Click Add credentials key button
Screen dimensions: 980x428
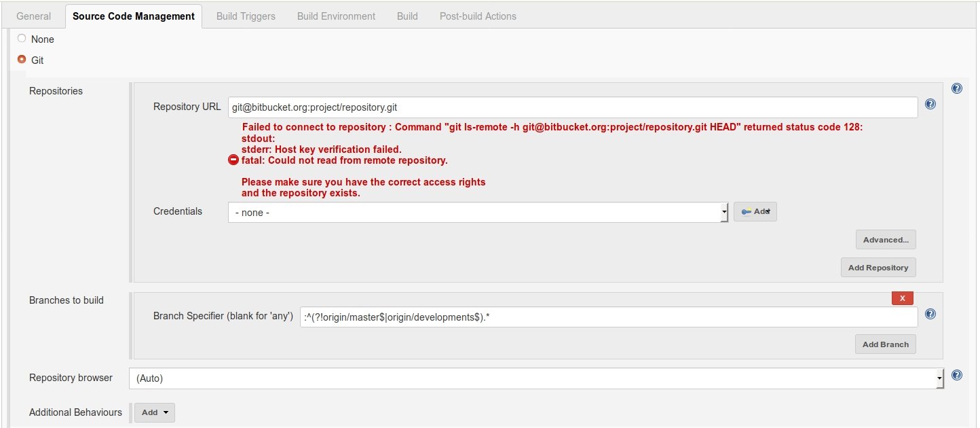(755, 212)
